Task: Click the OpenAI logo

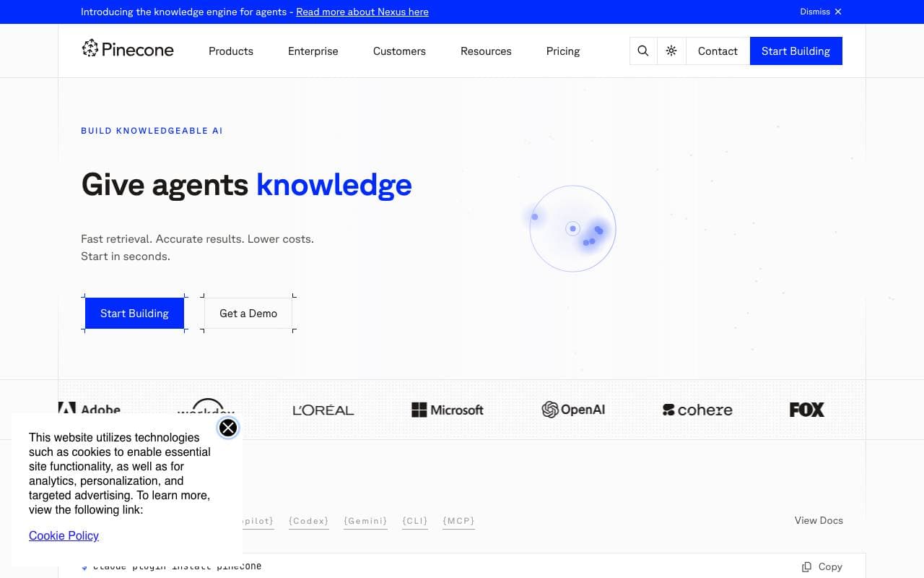Action: (573, 410)
